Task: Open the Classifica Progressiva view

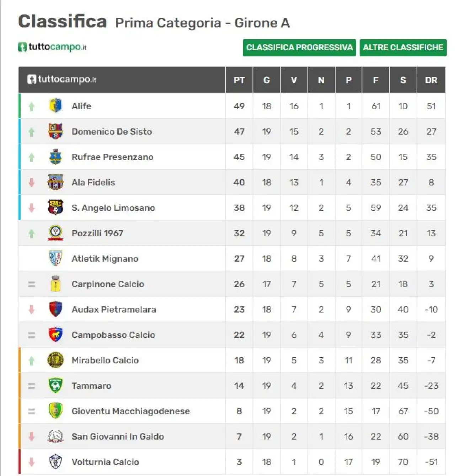Action: (299, 47)
